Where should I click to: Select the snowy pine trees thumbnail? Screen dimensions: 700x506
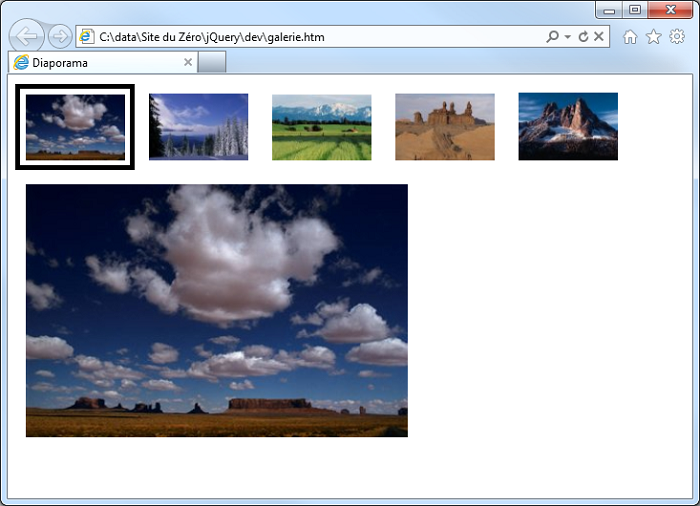click(198, 127)
